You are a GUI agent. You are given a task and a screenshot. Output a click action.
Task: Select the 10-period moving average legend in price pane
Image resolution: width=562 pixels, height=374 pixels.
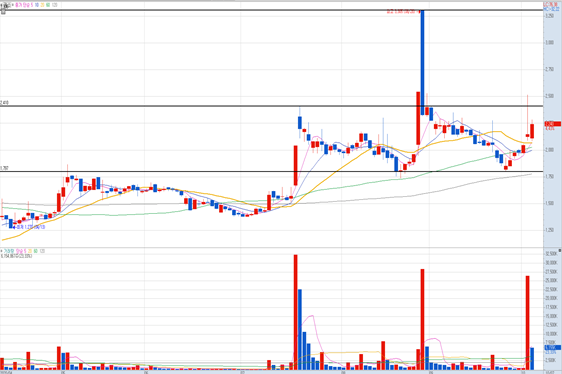37,5
